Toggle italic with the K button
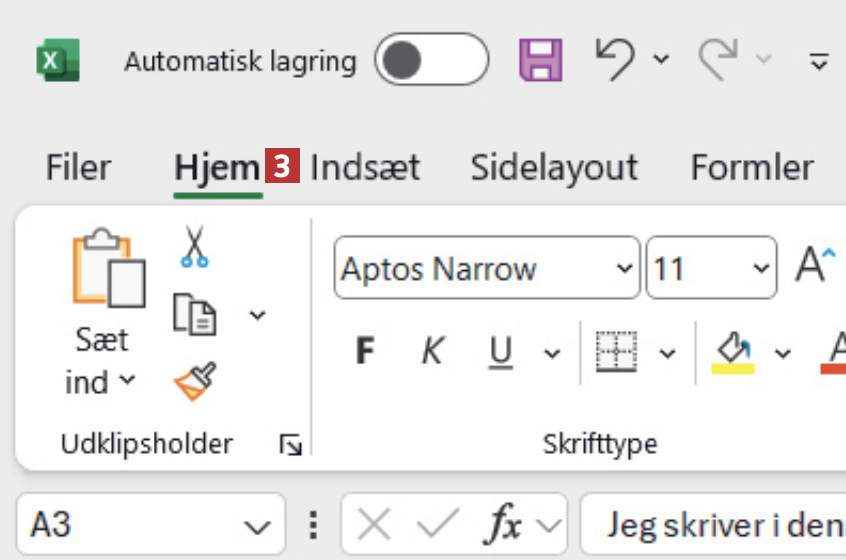Screen dimensions: 846x560 [x=432, y=351]
